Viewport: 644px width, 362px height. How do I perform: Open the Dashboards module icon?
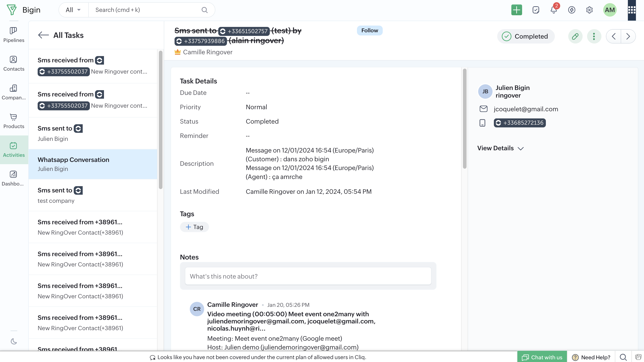click(13, 178)
